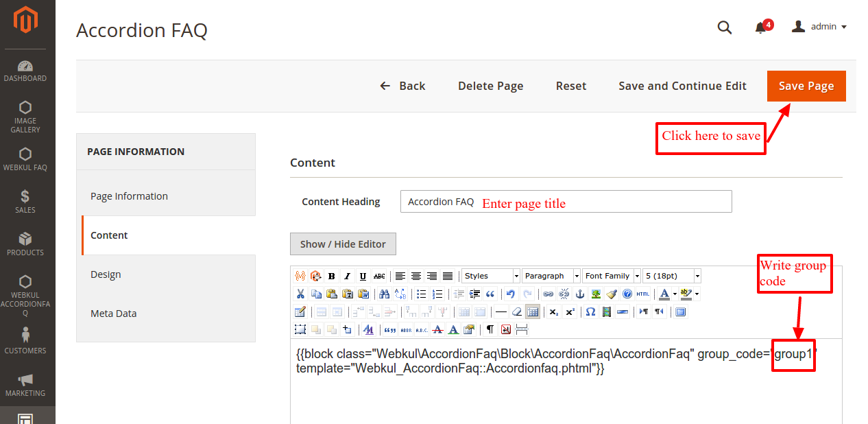Cut selection with scissors icon
The height and width of the screenshot is (424, 868).
point(300,294)
